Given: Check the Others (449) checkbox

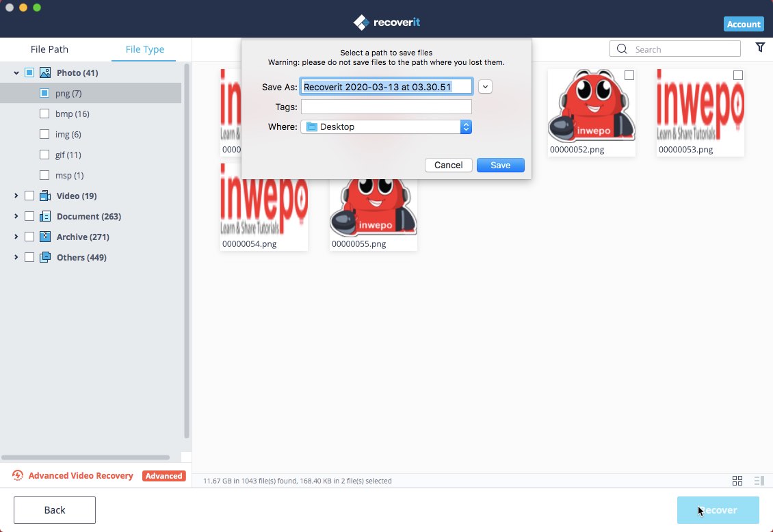Looking at the screenshot, I should tap(29, 257).
